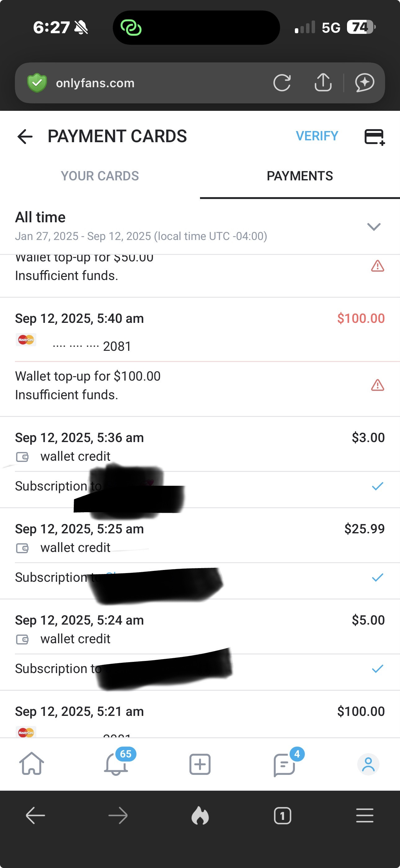Switch to Your Cards tab
400x868 pixels.
[100, 176]
